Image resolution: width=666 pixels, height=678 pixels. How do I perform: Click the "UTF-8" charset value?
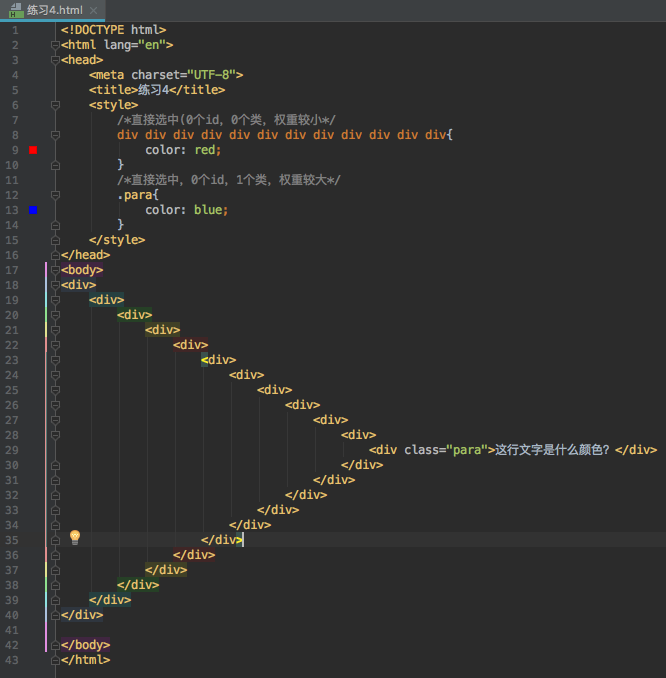click(x=211, y=75)
